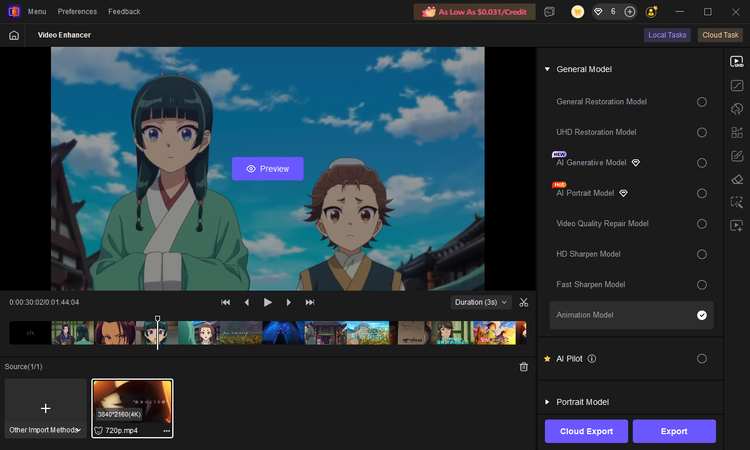
Task: Jump to the start of the video
Action: 225,302
